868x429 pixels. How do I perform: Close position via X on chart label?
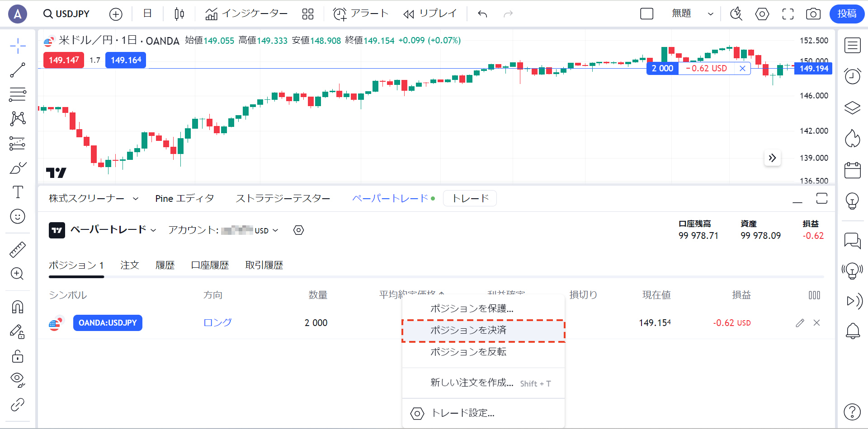coord(742,68)
